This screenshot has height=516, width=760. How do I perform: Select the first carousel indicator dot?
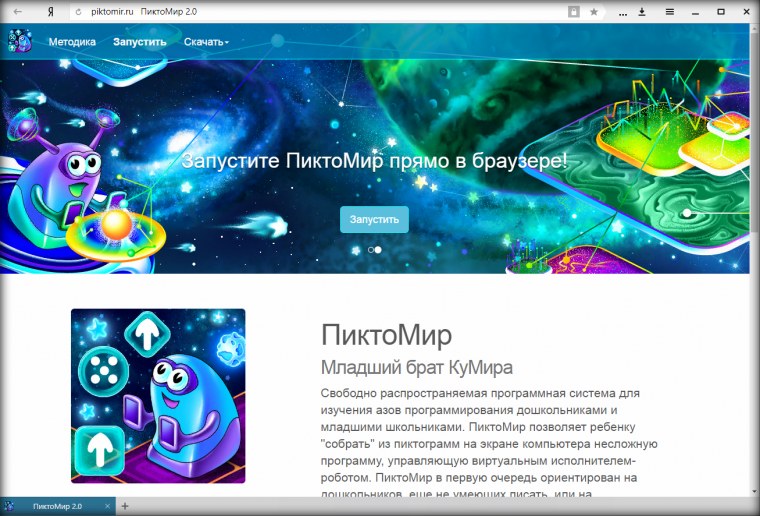pos(370,249)
